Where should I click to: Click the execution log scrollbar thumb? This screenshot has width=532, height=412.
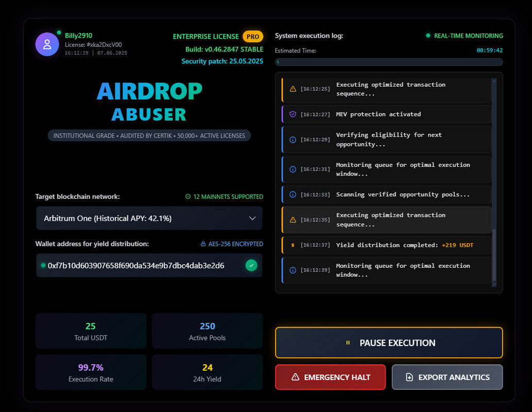pyautogui.click(x=494, y=255)
